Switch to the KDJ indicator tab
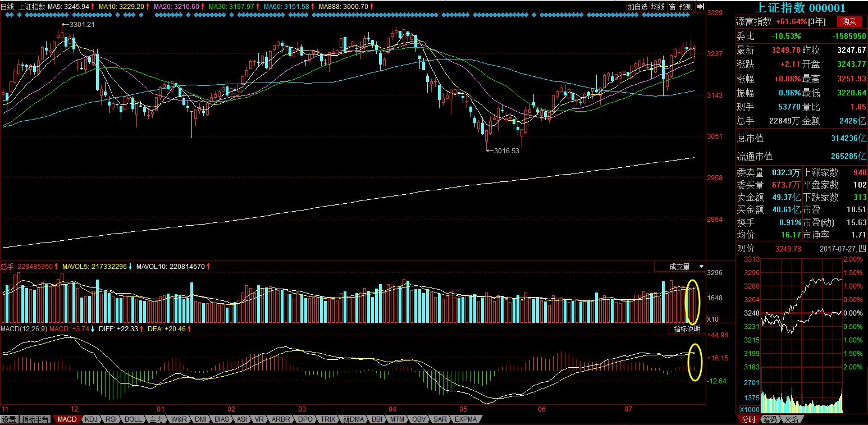The height and width of the screenshot is (425, 868). tap(91, 419)
